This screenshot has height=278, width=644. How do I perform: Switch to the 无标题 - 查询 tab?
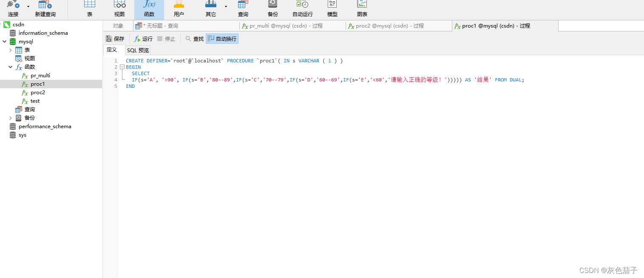tap(186, 26)
